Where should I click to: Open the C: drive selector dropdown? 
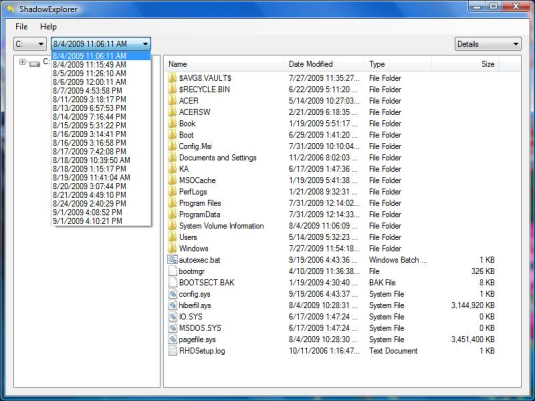(x=30, y=44)
